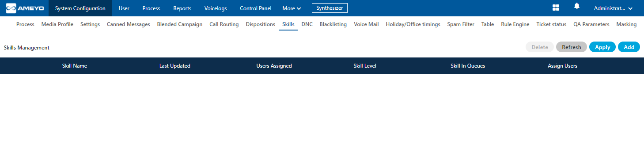Click the Users Assigned column header
Image resolution: width=644 pixels, height=164 pixels.
click(x=274, y=66)
